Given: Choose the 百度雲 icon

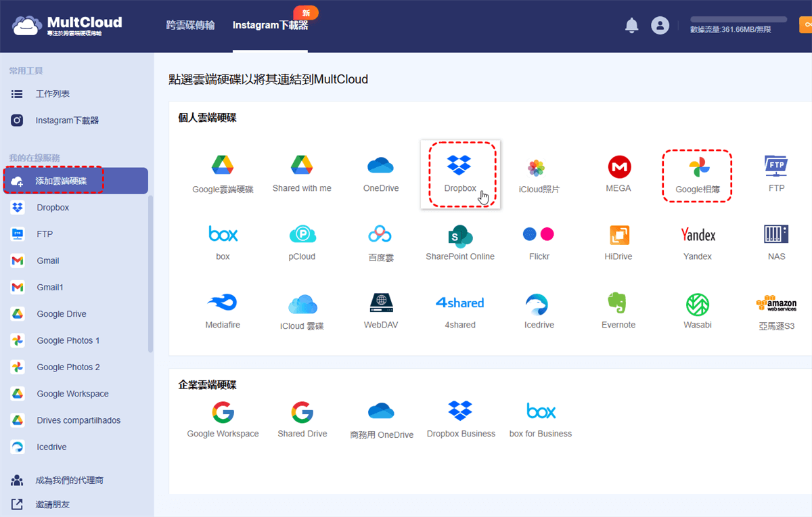Looking at the screenshot, I should (380, 234).
